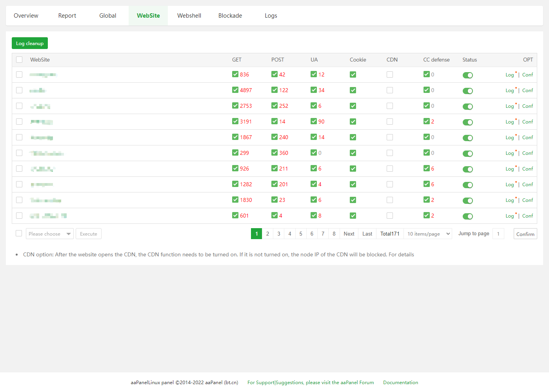Turn off Status toggle in first row
The image size is (549, 392).
[x=467, y=75]
